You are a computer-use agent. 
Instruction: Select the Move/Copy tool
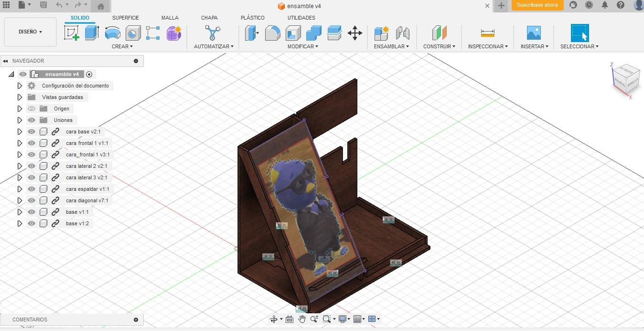click(x=355, y=33)
